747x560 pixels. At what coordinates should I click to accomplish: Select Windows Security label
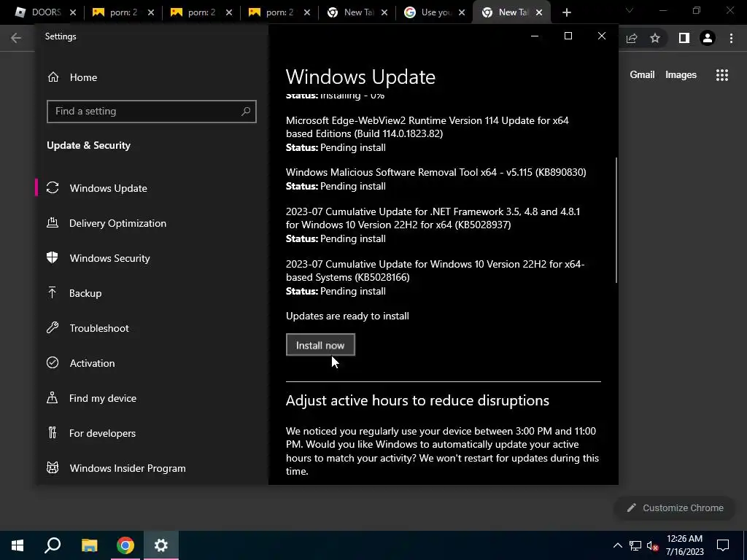point(109,257)
